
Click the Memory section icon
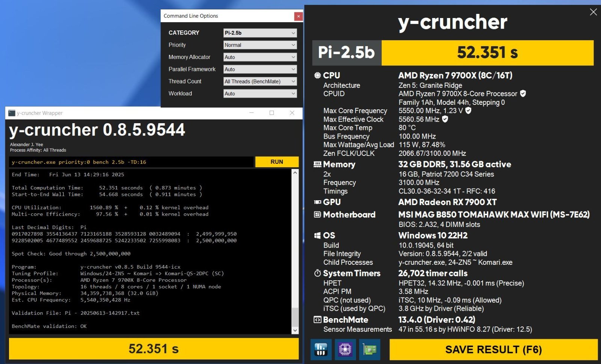coord(317,164)
